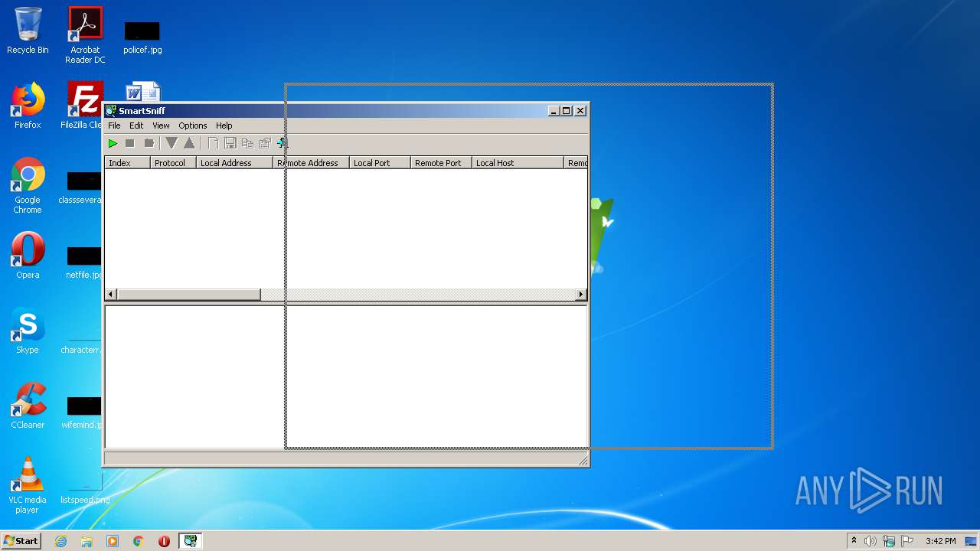Screen dimensions: 980x551
Task: Click the Clear packets toolbar icon
Action: (x=149, y=143)
